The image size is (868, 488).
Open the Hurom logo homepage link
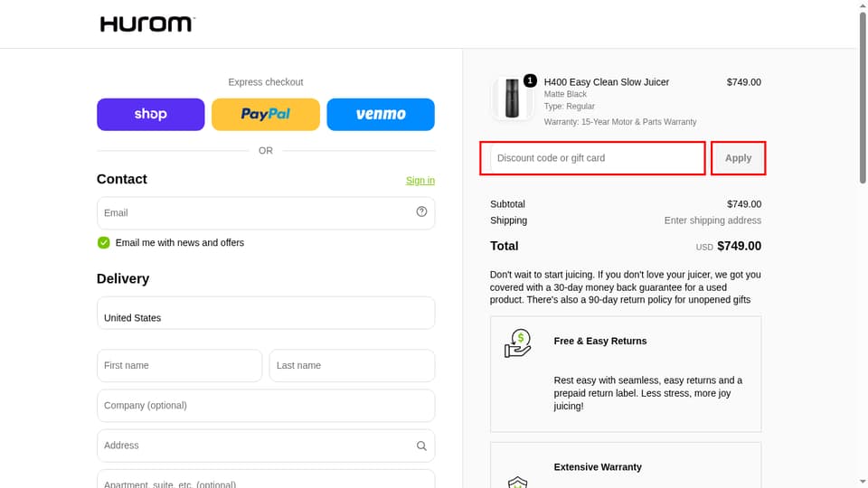point(147,24)
